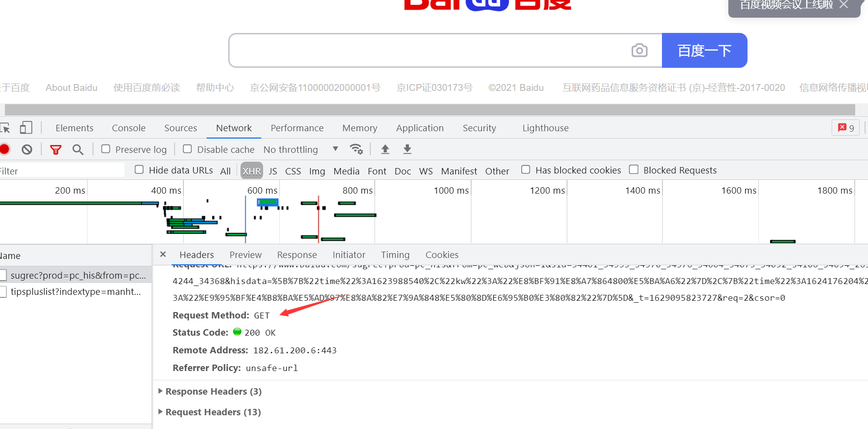Image resolution: width=868 pixels, height=429 pixels.
Task: Click the 百度一下 search button
Action: (x=704, y=50)
